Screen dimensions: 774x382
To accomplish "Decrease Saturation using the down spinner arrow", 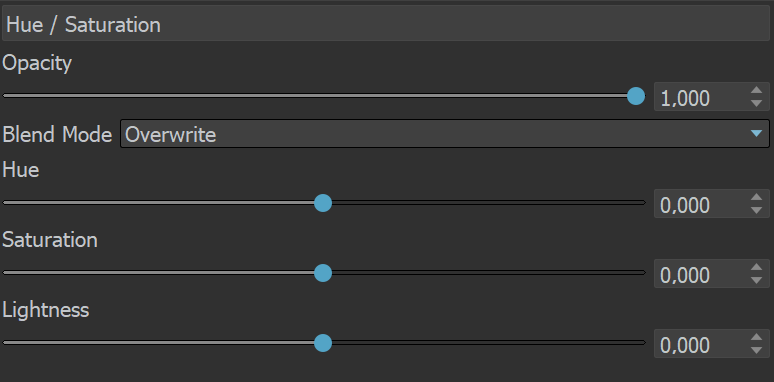I will point(756,280).
